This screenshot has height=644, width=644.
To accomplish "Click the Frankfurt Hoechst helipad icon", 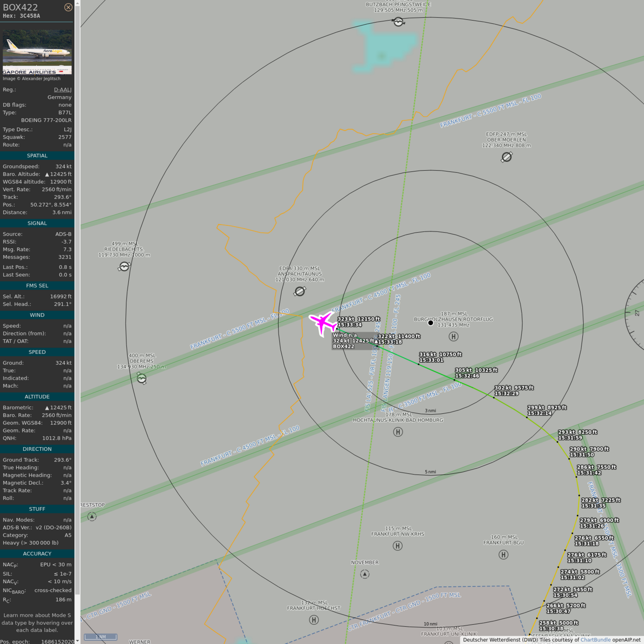I will [314, 619].
